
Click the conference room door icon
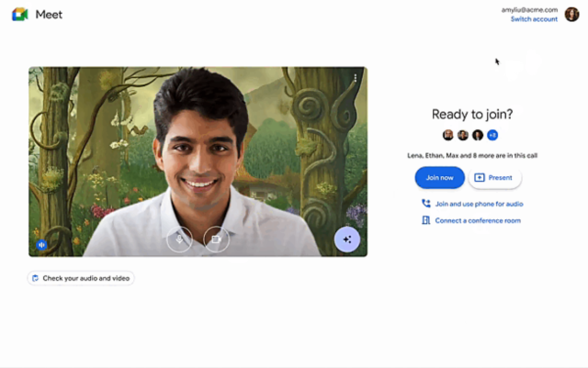click(425, 220)
